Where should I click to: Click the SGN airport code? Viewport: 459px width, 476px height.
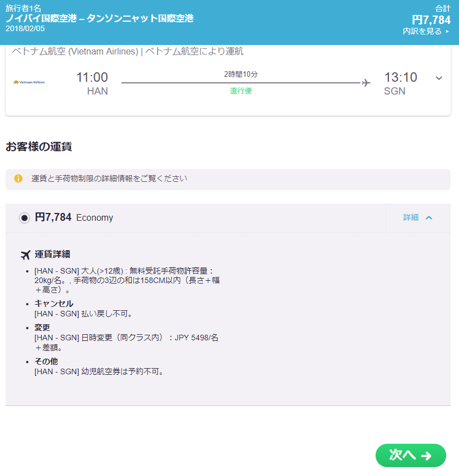click(394, 91)
